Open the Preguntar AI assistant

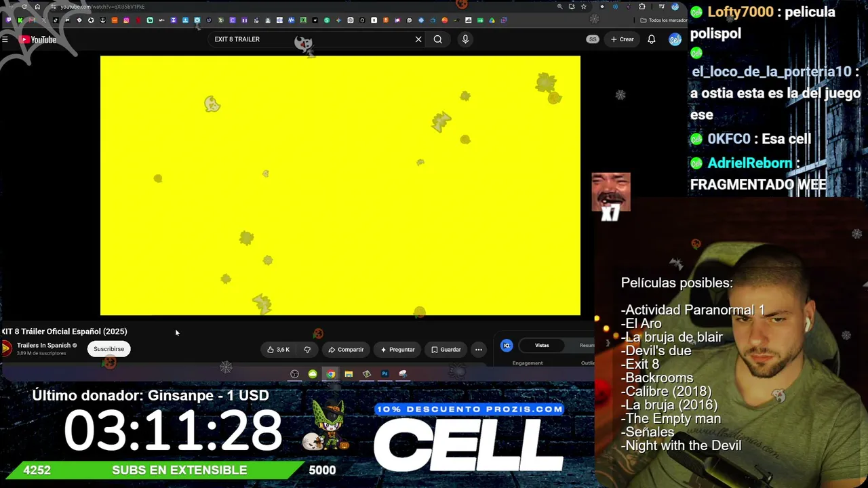pos(397,350)
